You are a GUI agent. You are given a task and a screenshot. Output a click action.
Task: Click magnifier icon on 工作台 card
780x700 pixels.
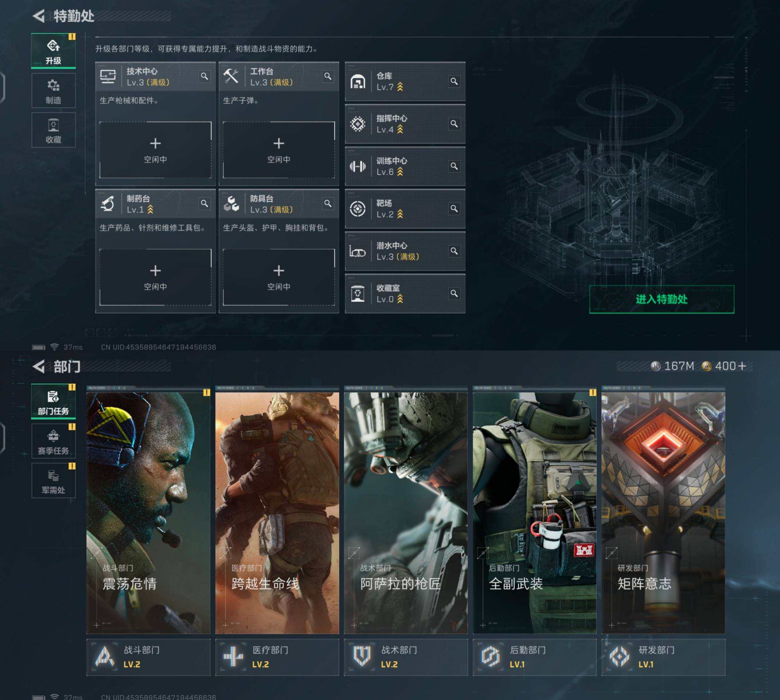328,76
